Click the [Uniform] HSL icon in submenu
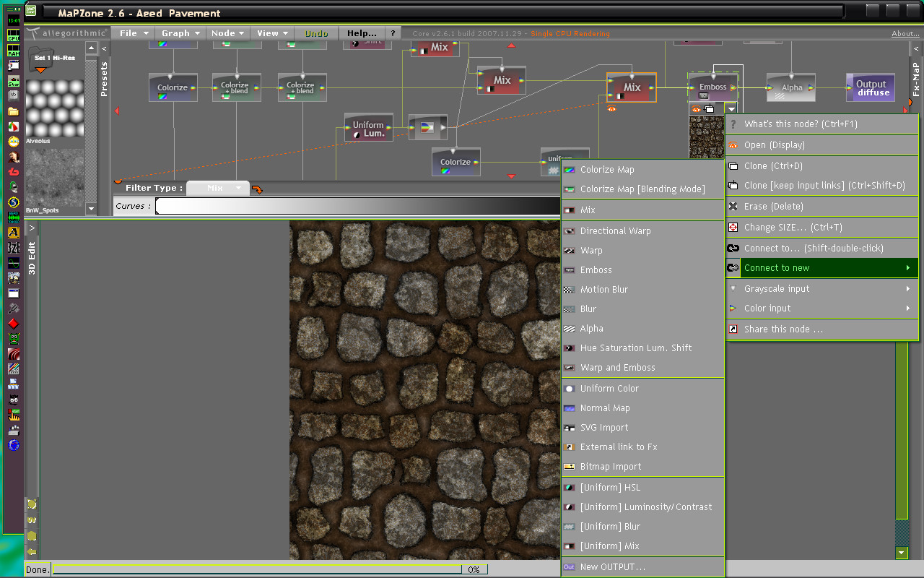This screenshot has width=924, height=578. pos(570,488)
